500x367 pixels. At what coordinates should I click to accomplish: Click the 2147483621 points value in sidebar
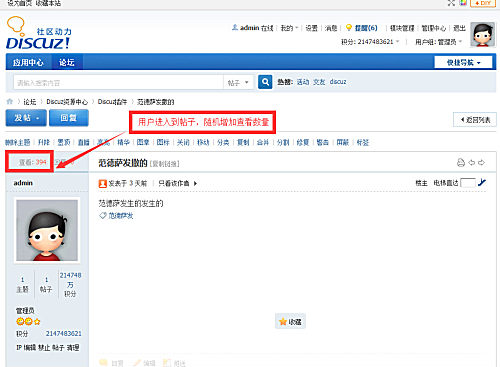64,333
